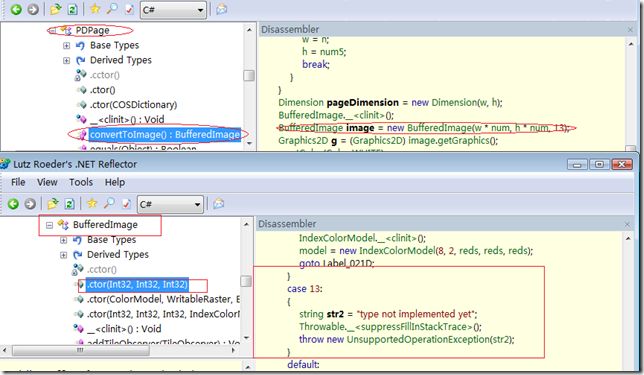Screen dimensions: 644x375
Task: Select .ctor() under PDPage
Action: pos(102,90)
